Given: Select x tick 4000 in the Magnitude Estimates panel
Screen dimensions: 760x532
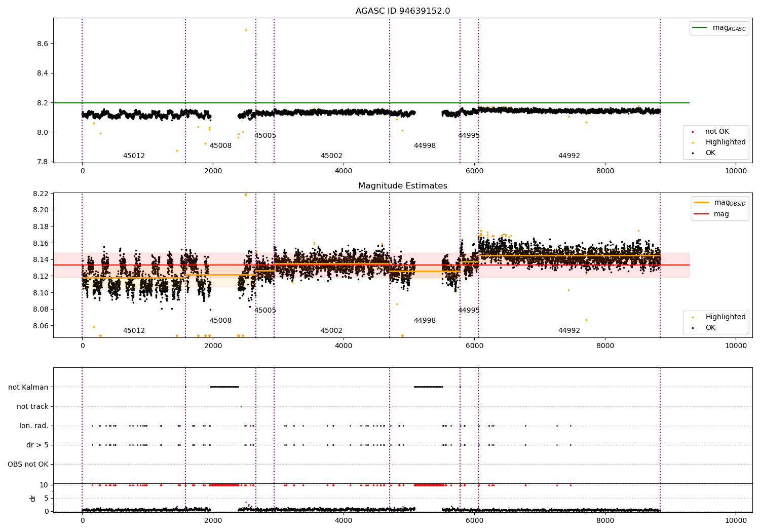Looking at the screenshot, I should [x=344, y=346].
